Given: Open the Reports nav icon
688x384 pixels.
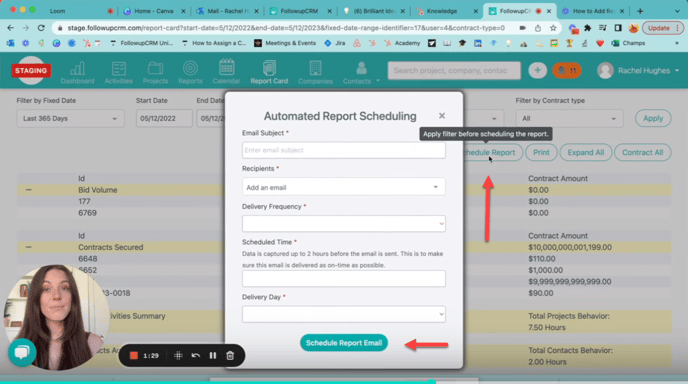Looking at the screenshot, I should pyautogui.click(x=190, y=72).
